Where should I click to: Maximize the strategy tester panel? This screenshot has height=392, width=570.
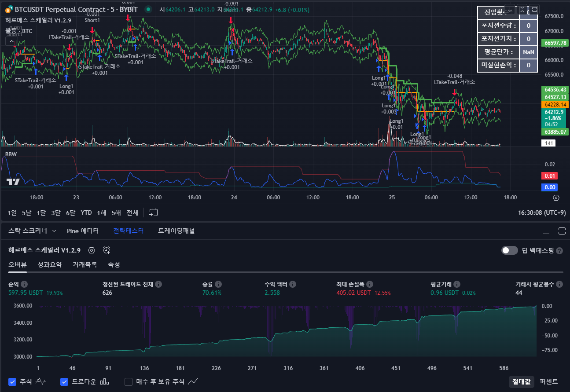(562, 231)
